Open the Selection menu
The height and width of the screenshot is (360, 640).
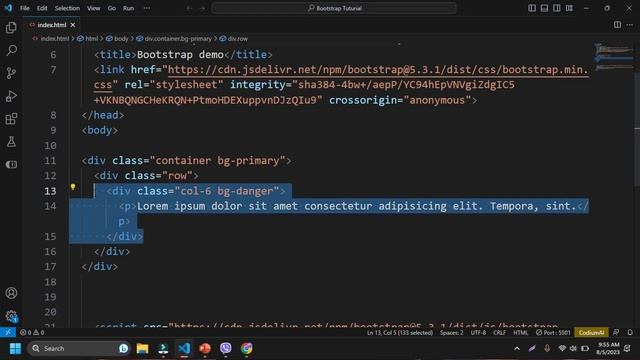tap(67, 8)
